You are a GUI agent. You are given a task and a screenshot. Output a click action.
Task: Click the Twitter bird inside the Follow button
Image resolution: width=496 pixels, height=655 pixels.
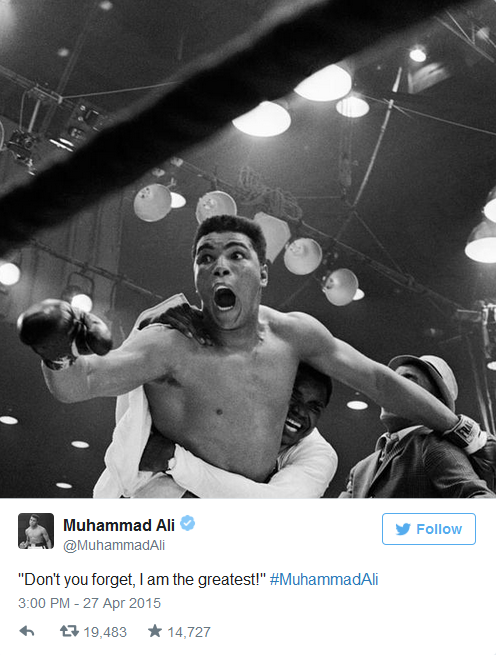403,529
